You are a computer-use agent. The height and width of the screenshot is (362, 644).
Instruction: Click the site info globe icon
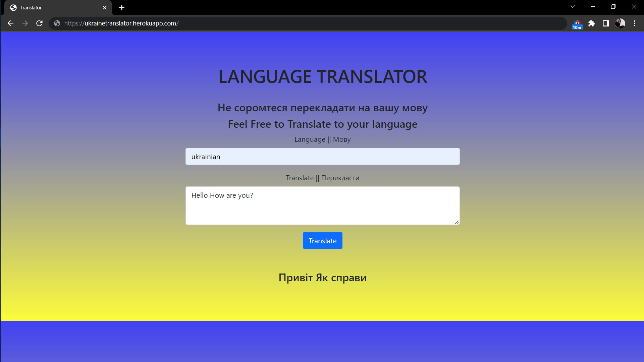click(57, 23)
